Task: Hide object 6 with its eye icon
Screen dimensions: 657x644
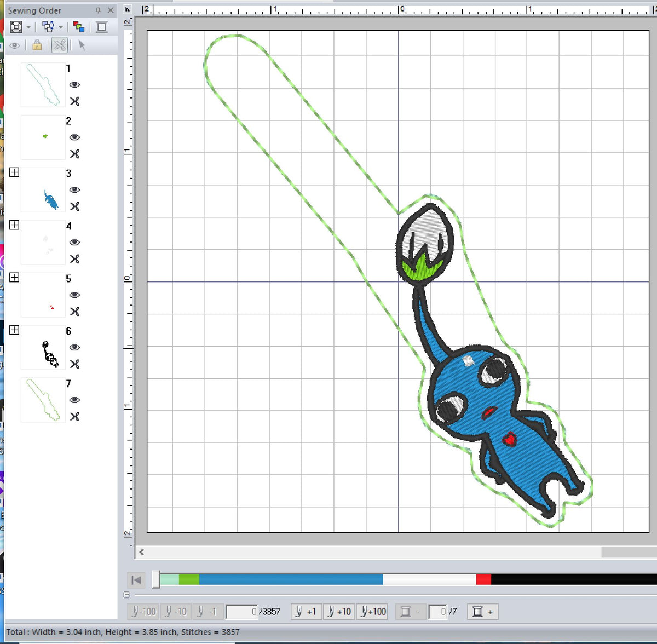Action: coord(74,348)
